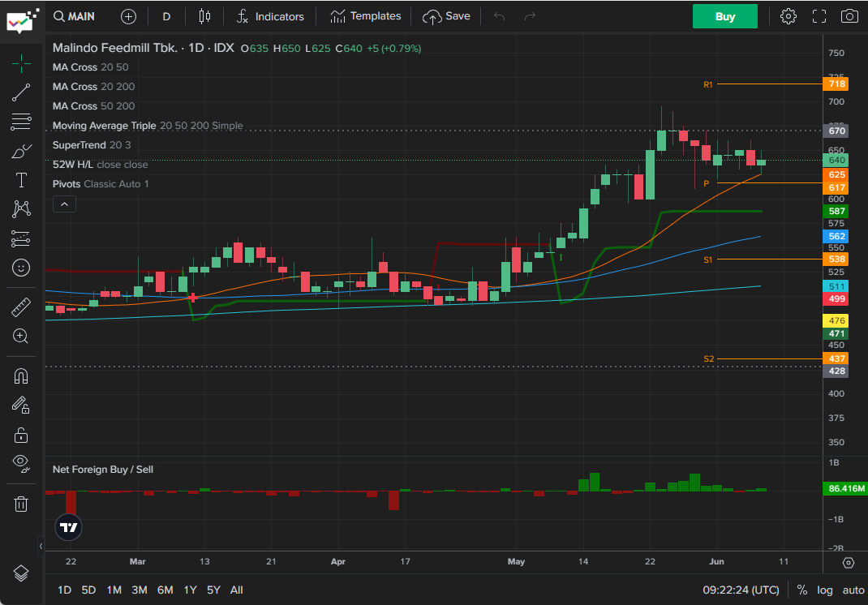Screen dimensions: 868x605
Task: Open the candlestick chart style dropdown
Action: [204, 16]
